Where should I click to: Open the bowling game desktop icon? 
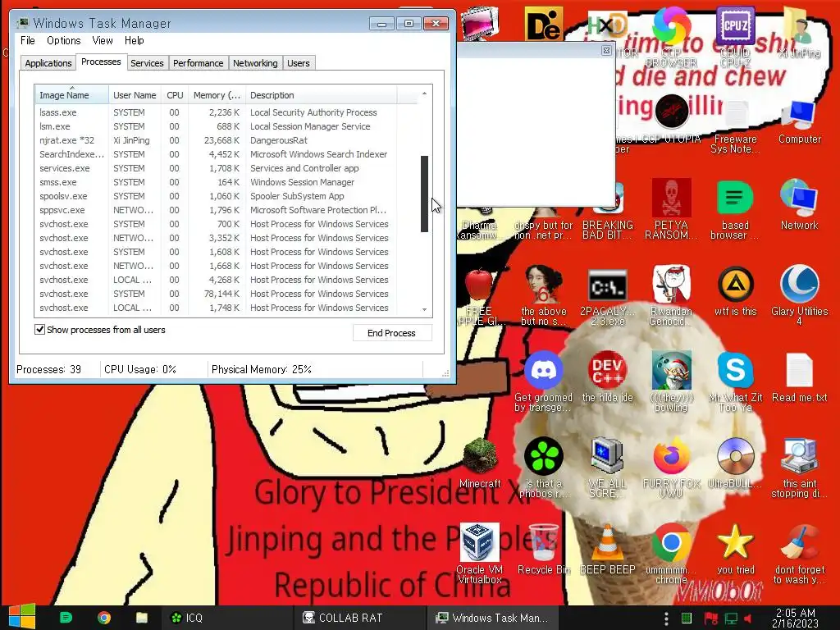[671, 370]
